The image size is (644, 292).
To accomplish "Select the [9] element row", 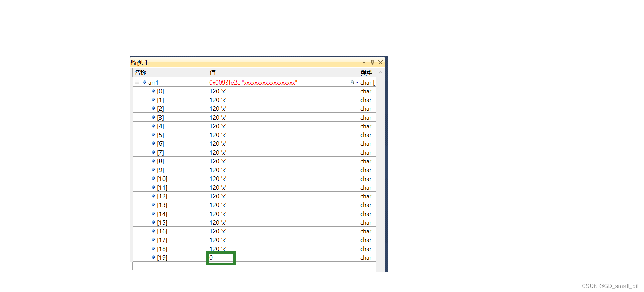I will [254, 170].
